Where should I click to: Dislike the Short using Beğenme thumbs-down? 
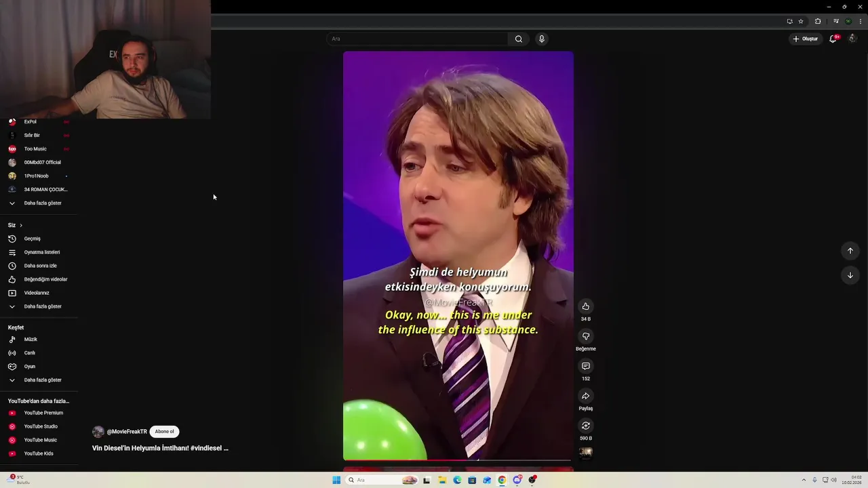click(586, 336)
